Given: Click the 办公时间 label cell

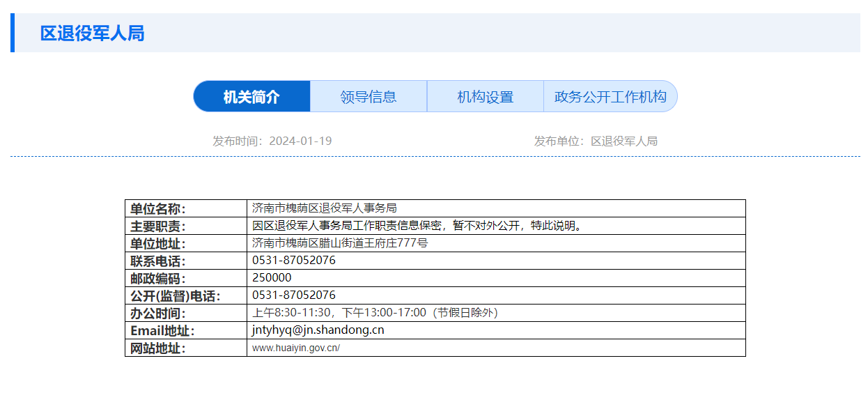Looking at the screenshot, I should click(x=186, y=313).
